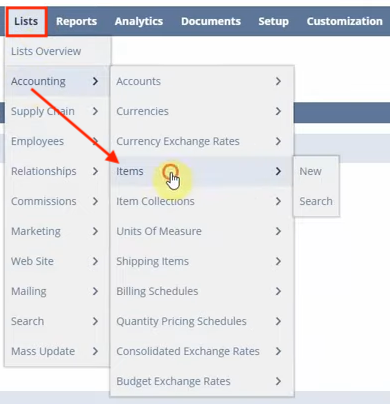Image resolution: width=390 pixels, height=404 pixels.
Task: Expand chevron beside Quantity Pricing Schedules
Action: tap(278, 321)
